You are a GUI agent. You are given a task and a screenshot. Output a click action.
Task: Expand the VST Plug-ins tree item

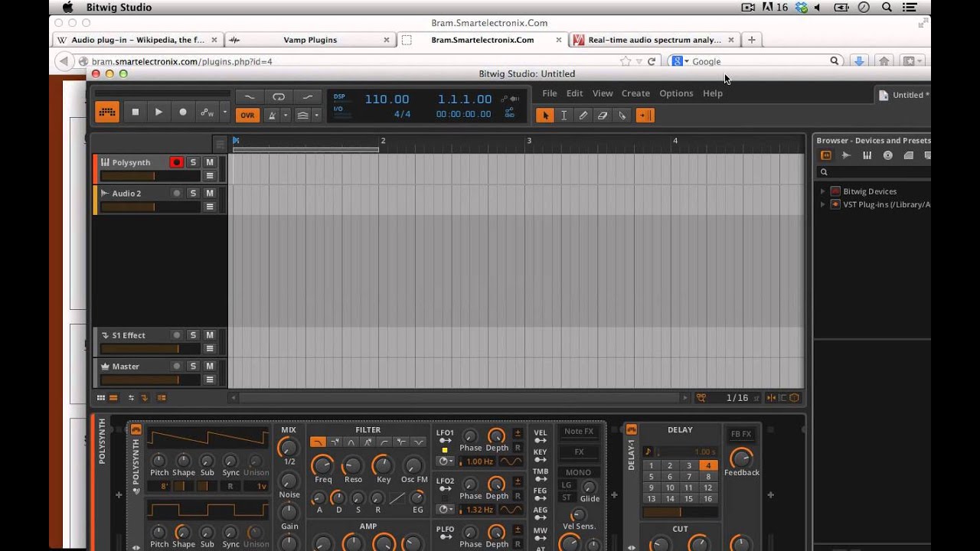[x=823, y=204]
